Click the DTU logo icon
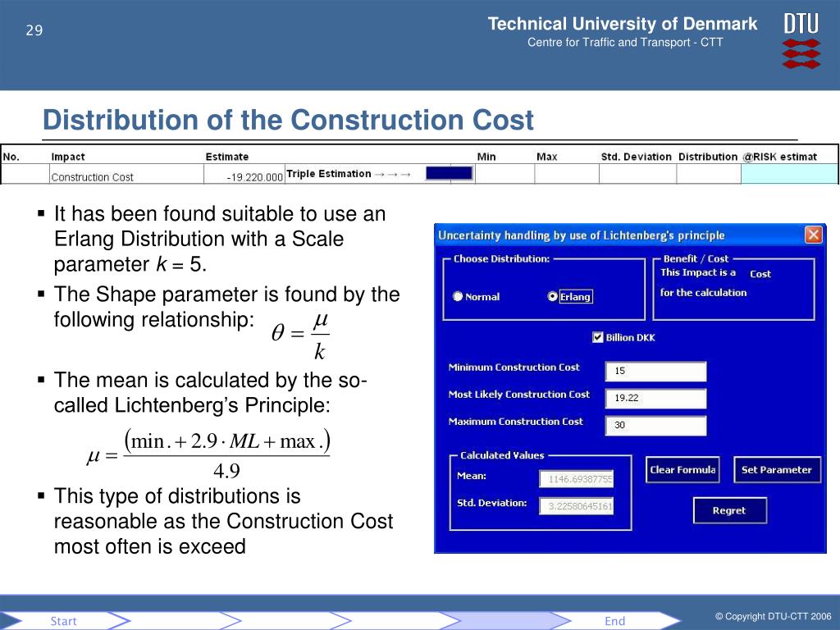 tap(801, 41)
